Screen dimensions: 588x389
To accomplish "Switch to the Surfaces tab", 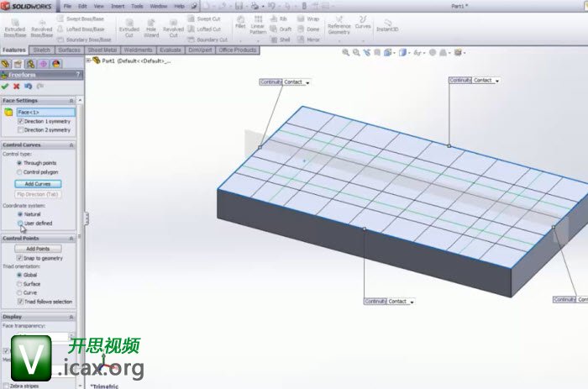I will pyautogui.click(x=69, y=50).
